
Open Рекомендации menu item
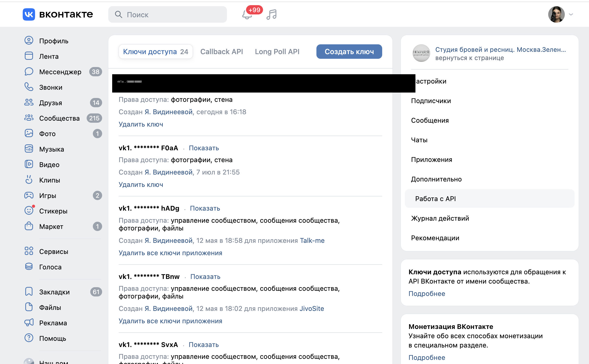pyautogui.click(x=435, y=238)
